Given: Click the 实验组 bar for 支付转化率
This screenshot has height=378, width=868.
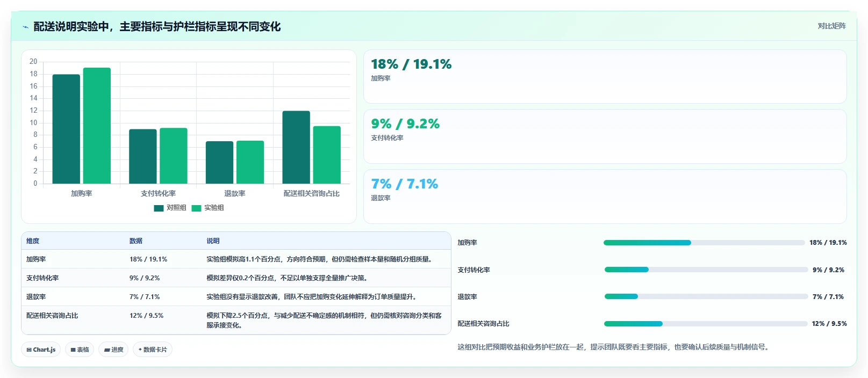Looking at the screenshot, I should [x=174, y=156].
